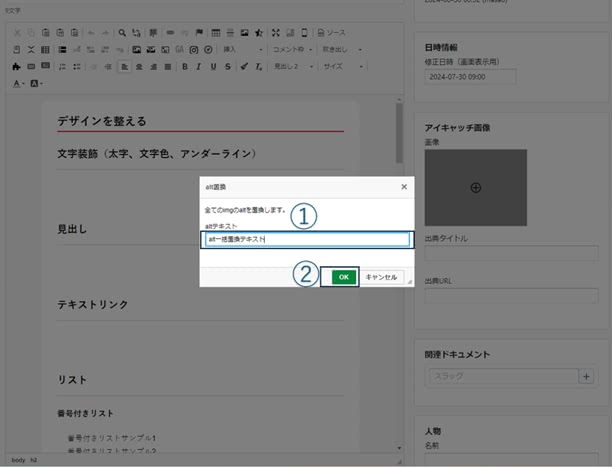Insert bulleted list icon
This screenshot has height=467, width=612.
tap(76, 67)
